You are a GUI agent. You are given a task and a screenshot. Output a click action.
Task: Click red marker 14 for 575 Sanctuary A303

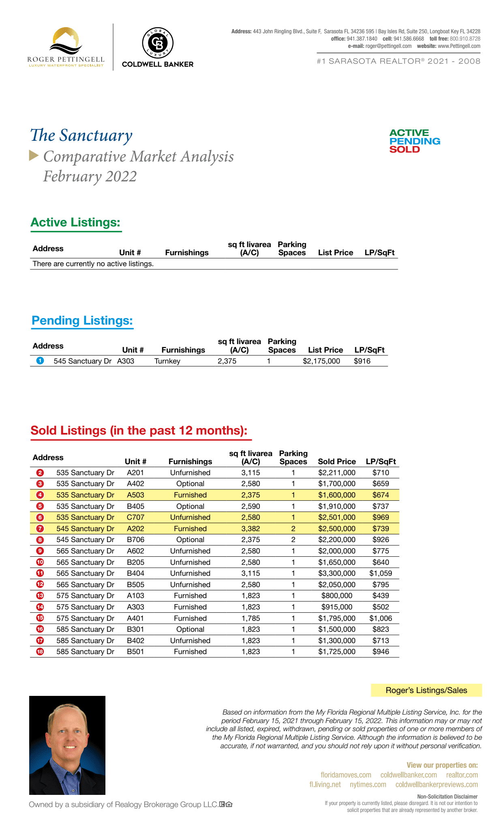click(40, 607)
